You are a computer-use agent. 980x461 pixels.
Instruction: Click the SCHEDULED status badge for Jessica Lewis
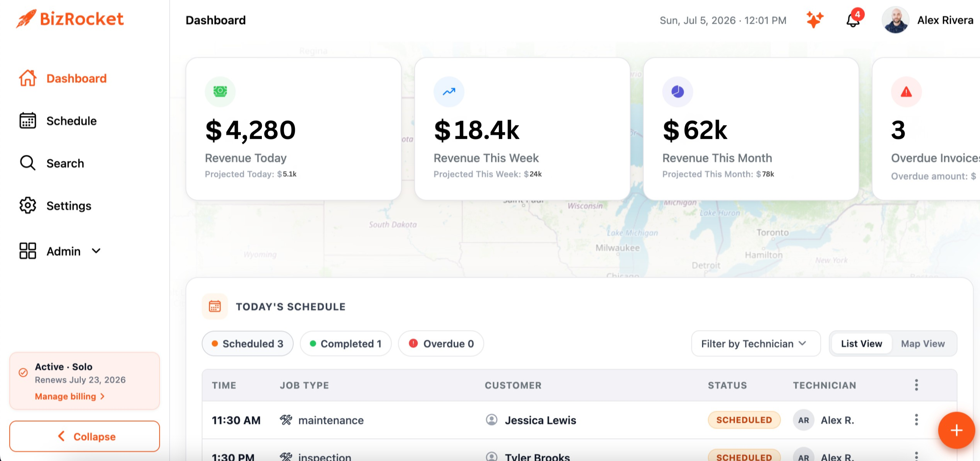pyautogui.click(x=744, y=420)
